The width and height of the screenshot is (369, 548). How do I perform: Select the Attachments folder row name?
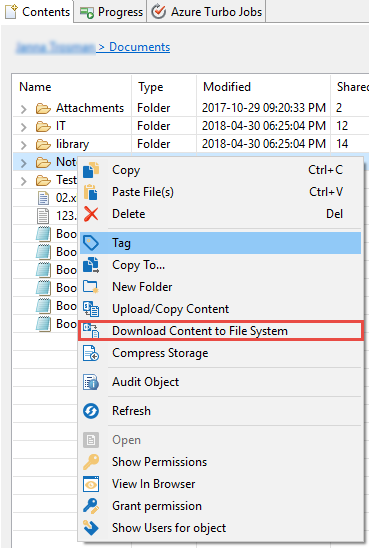[90, 108]
